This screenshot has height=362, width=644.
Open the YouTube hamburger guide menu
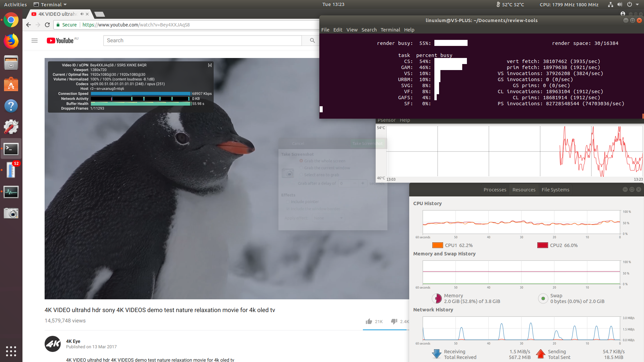coord(35,41)
